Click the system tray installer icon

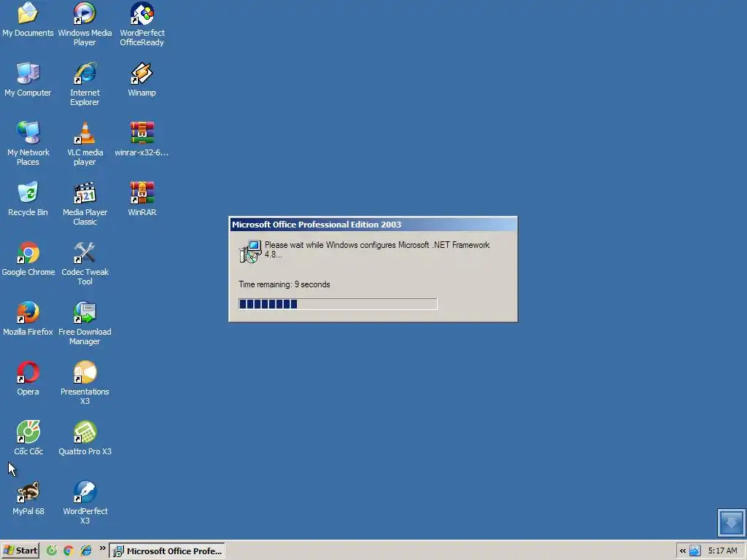(695, 551)
